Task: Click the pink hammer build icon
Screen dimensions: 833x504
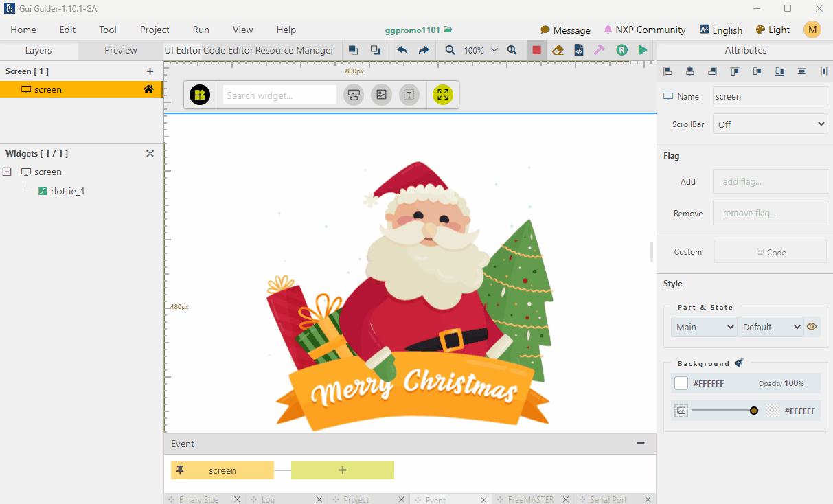Action: point(600,50)
